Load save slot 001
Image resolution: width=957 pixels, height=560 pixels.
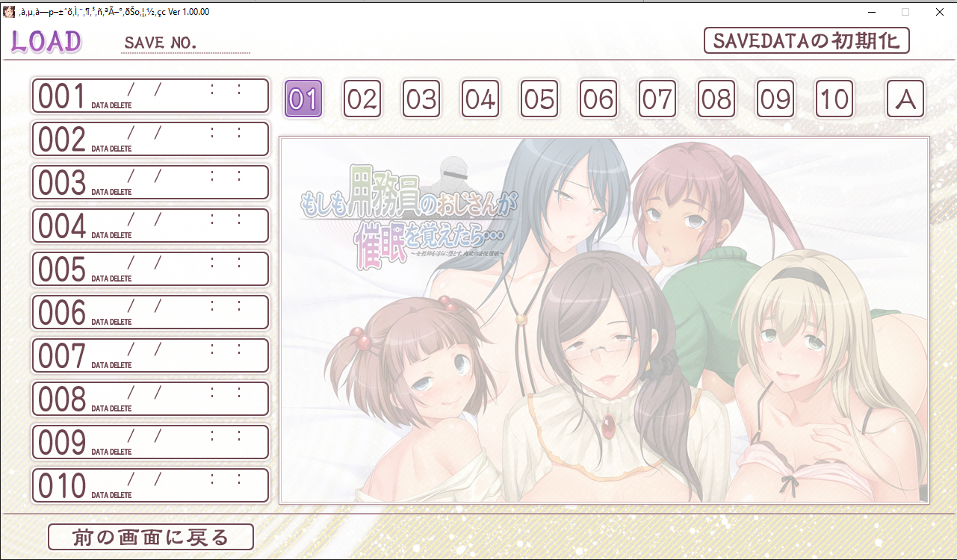click(150, 96)
